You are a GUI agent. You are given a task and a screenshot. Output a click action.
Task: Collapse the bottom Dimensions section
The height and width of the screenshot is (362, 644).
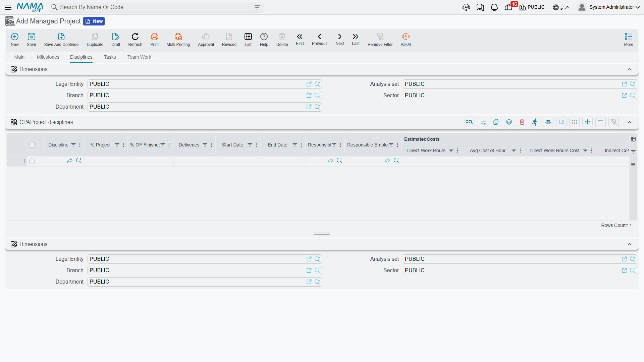click(x=630, y=244)
